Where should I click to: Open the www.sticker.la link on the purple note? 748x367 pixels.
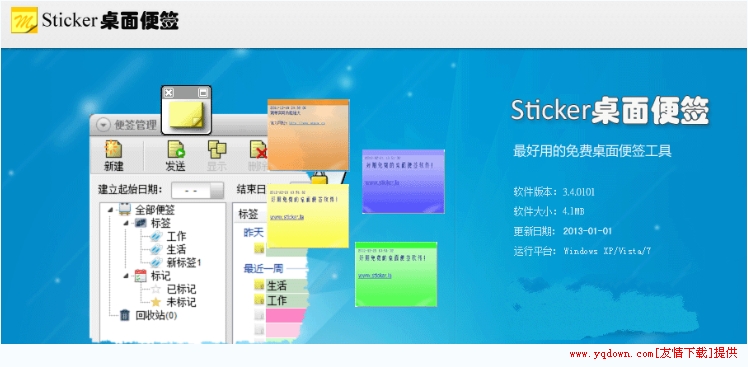[x=382, y=182]
